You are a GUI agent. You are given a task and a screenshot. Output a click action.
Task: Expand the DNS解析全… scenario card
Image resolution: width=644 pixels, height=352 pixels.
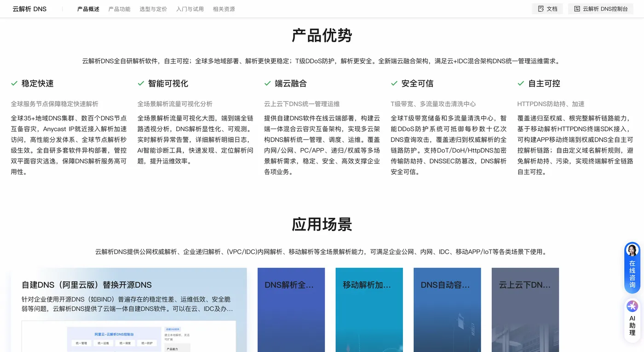click(291, 310)
